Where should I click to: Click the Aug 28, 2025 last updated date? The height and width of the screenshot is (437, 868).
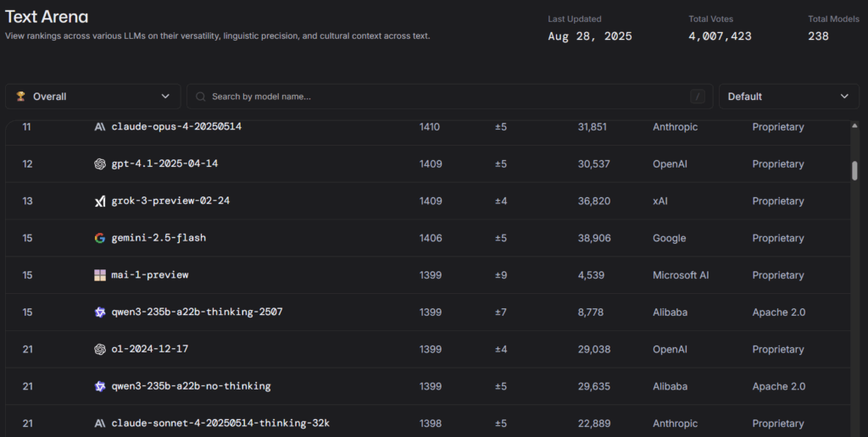pos(590,36)
